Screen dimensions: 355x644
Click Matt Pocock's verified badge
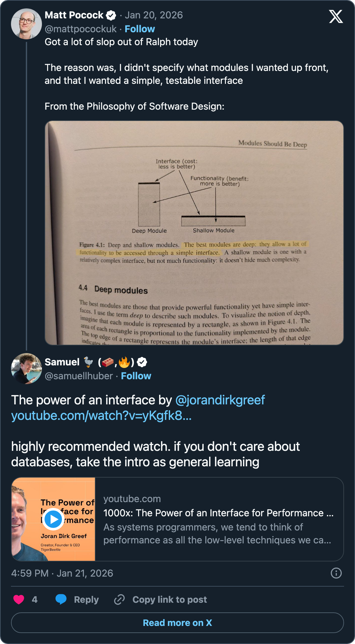pos(111,15)
